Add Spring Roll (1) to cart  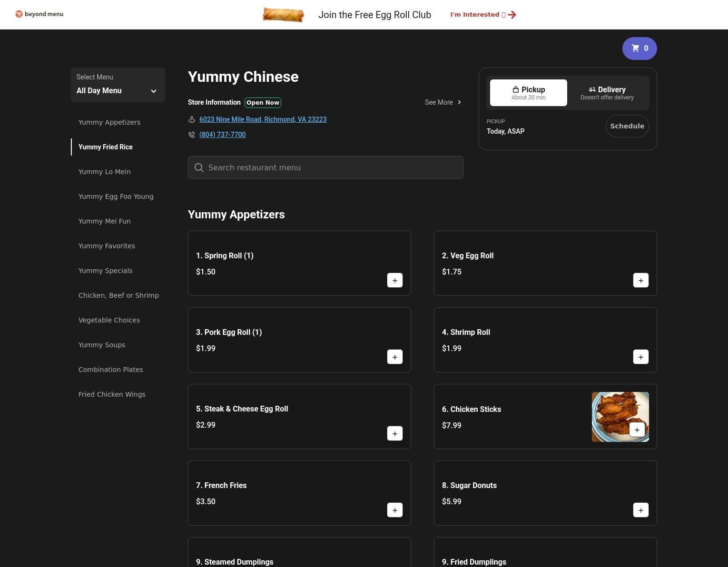pos(395,280)
